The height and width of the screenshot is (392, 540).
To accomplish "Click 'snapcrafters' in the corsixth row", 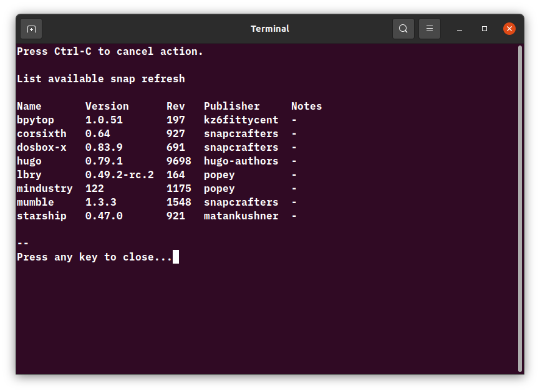I will 241,134.
